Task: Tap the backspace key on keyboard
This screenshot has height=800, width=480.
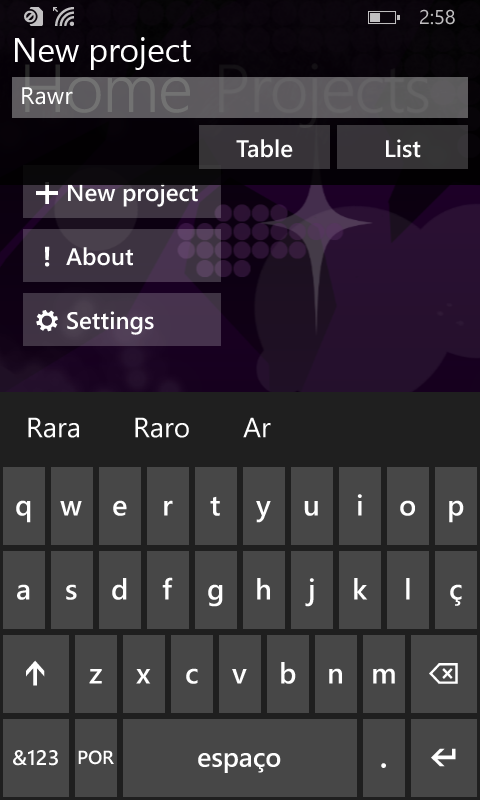Action: tap(444, 674)
